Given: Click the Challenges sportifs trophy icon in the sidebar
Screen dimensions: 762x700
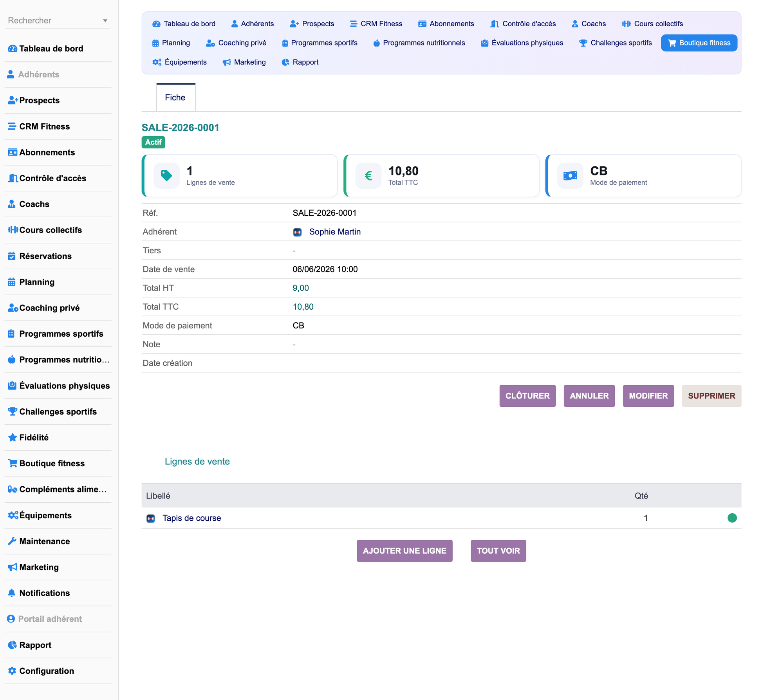Looking at the screenshot, I should point(12,411).
